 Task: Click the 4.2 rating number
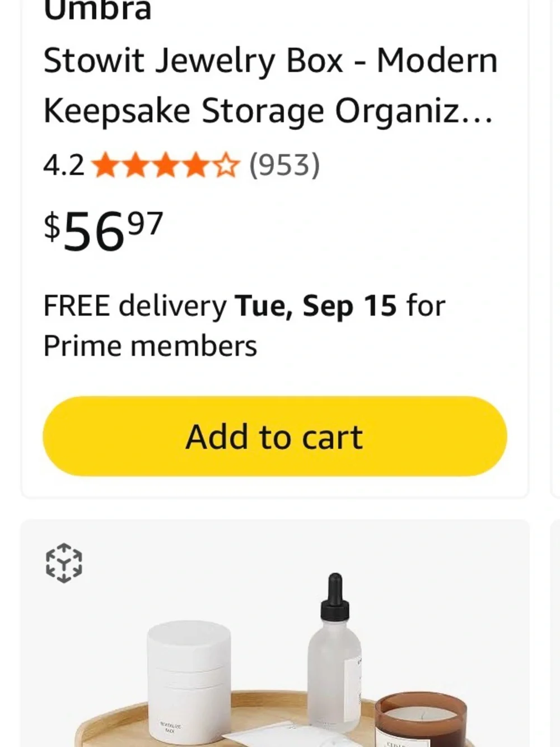point(64,166)
